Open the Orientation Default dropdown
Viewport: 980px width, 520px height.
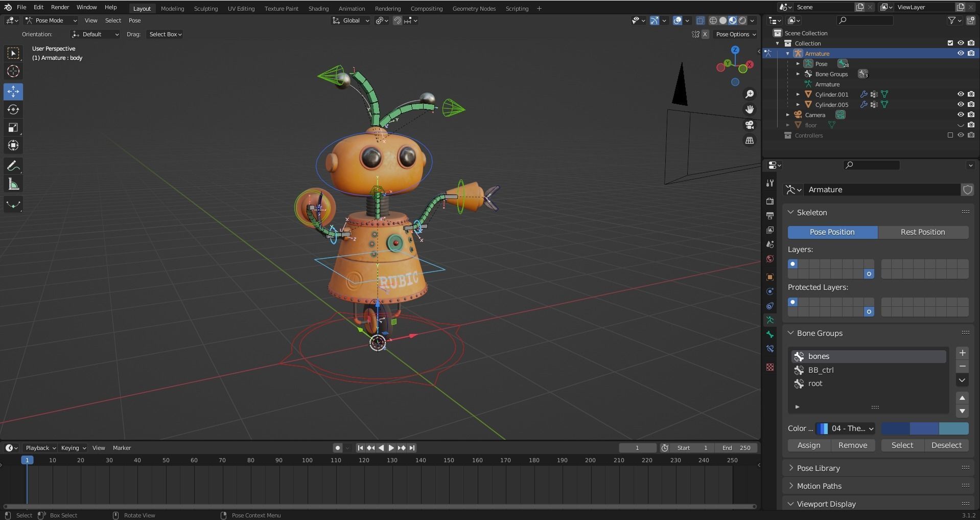pyautogui.click(x=96, y=34)
